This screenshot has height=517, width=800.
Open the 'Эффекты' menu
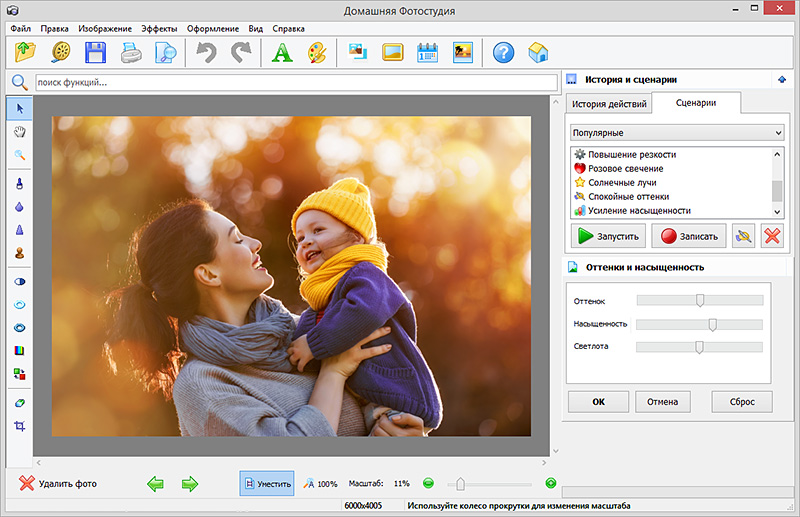(x=160, y=28)
